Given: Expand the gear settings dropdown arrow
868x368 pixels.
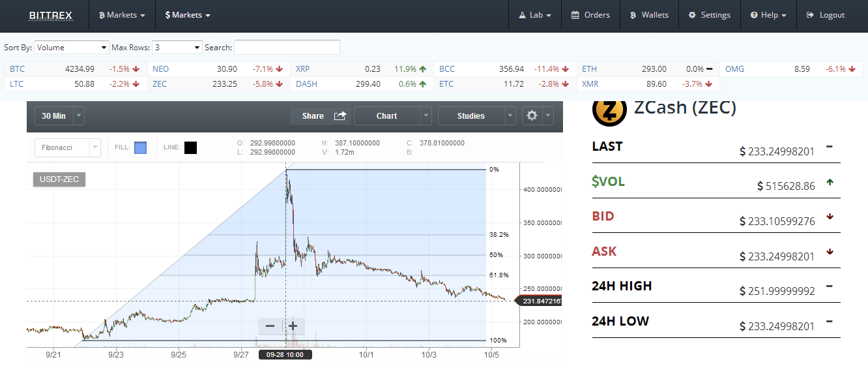Looking at the screenshot, I should (548, 116).
